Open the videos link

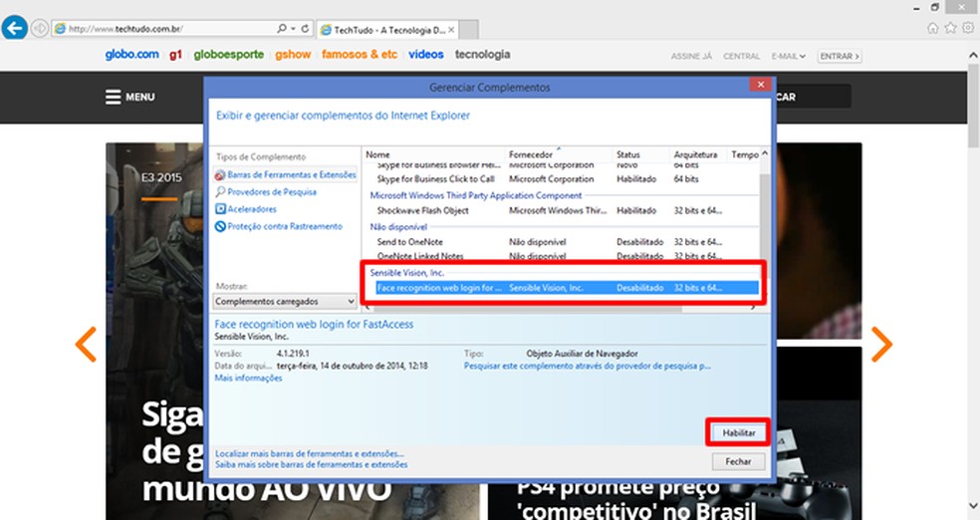(x=425, y=55)
